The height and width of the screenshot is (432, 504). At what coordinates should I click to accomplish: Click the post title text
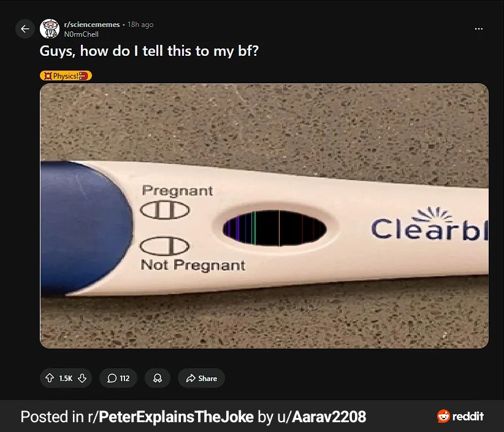click(149, 51)
